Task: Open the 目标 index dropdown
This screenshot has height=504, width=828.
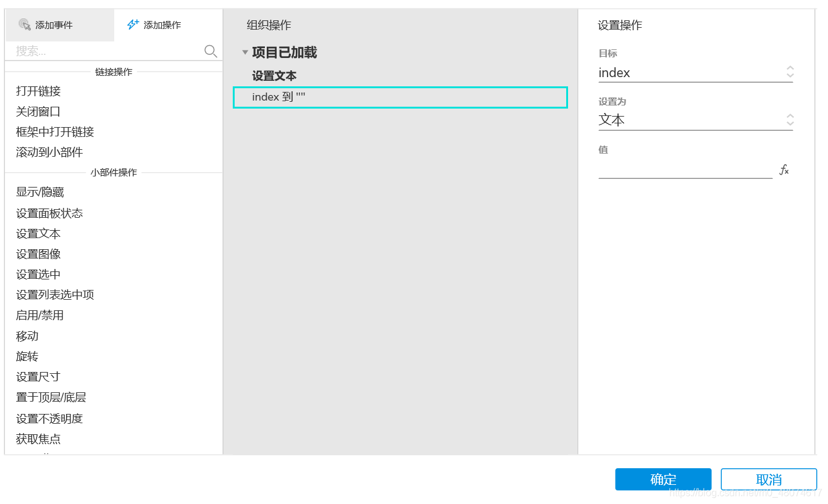Action: (696, 73)
